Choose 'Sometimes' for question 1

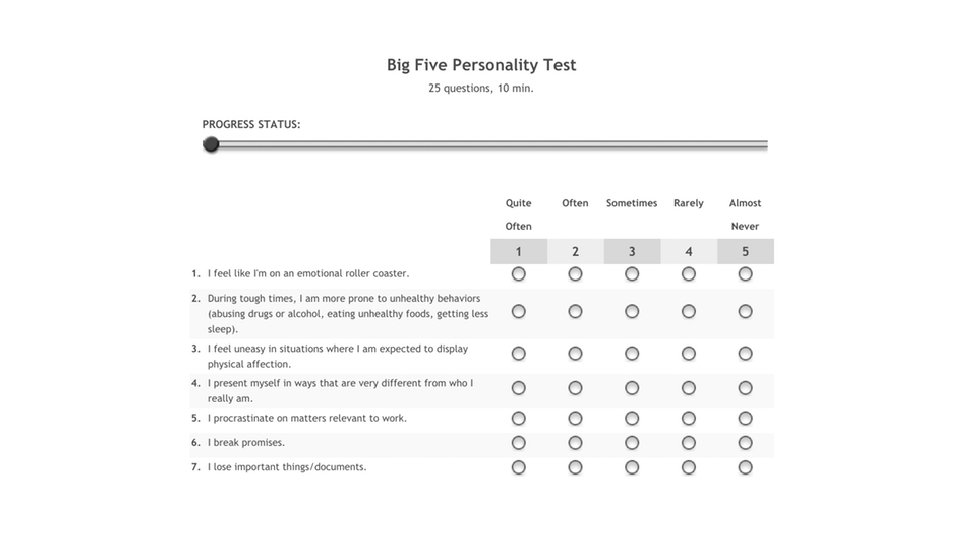click(632, 274)
